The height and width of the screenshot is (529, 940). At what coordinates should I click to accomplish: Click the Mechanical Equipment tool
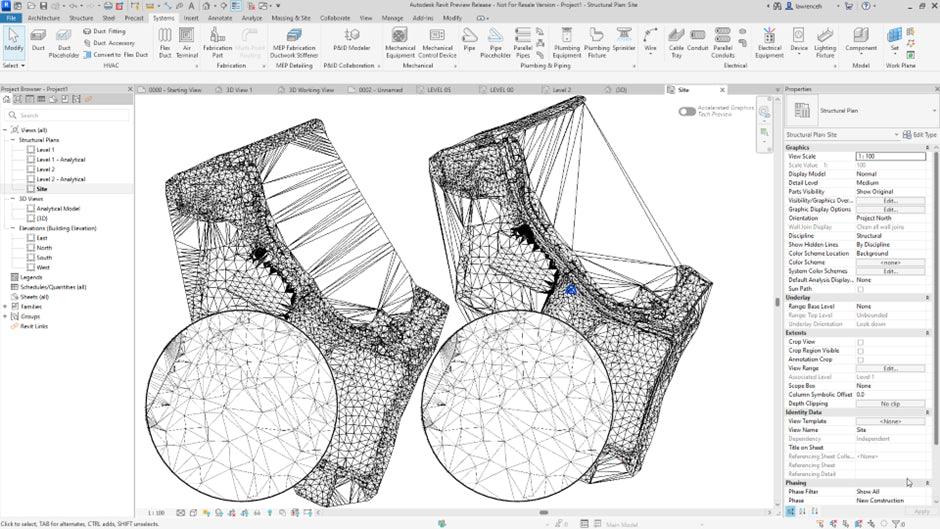(400, 41)
